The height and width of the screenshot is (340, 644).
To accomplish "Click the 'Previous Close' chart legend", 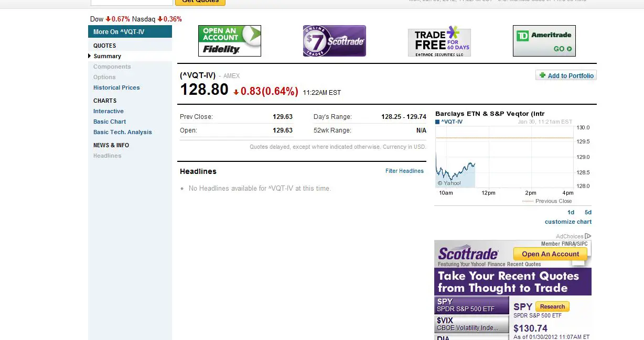I will (x=553, y=201).
